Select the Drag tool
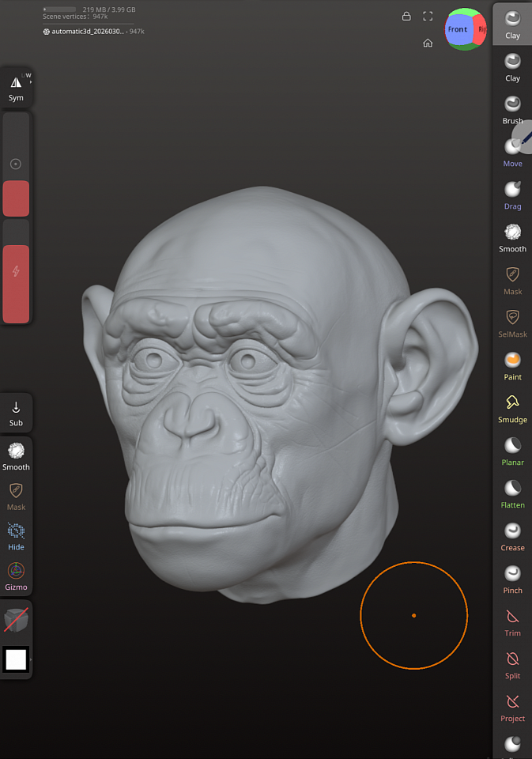This screenshot has width=532, height=759. (x=512, y=194)
